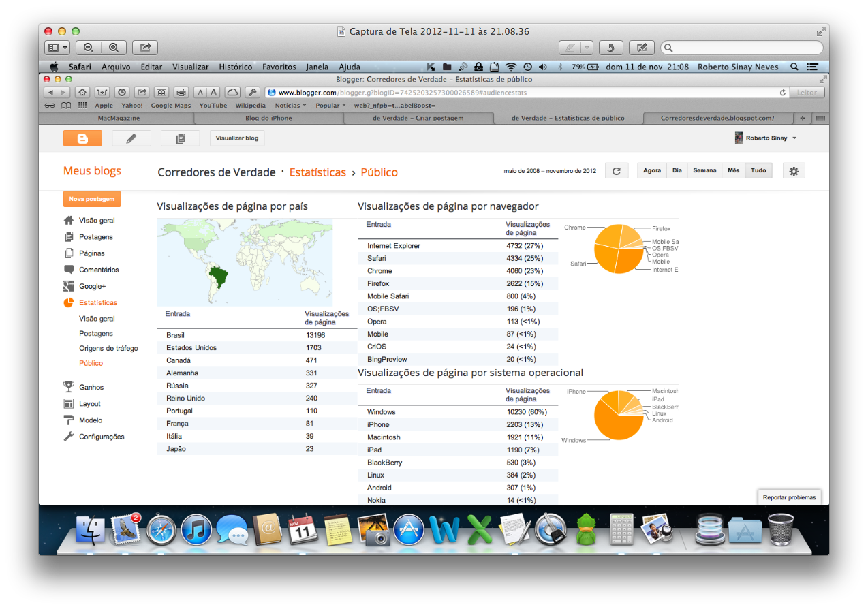Zoom in using Preview magnifier plus
This screenshot has height=609, width=868.
pos(114,48)
